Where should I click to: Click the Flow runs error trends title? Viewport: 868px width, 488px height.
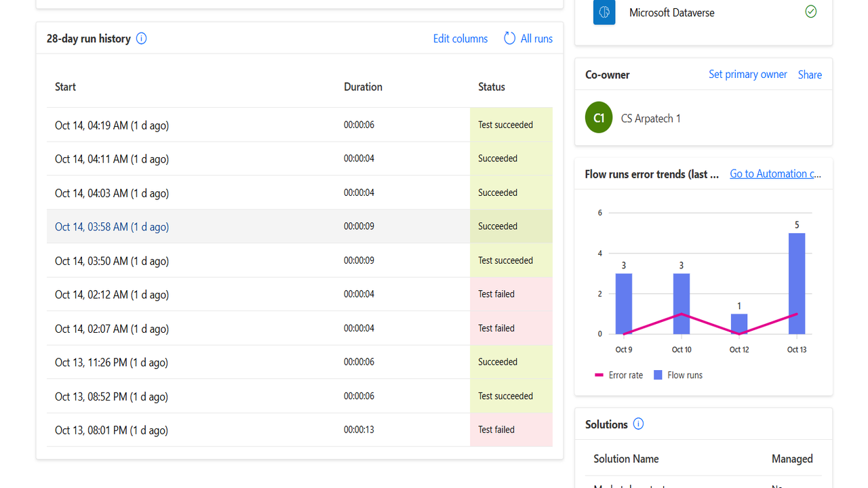point(652,174)
